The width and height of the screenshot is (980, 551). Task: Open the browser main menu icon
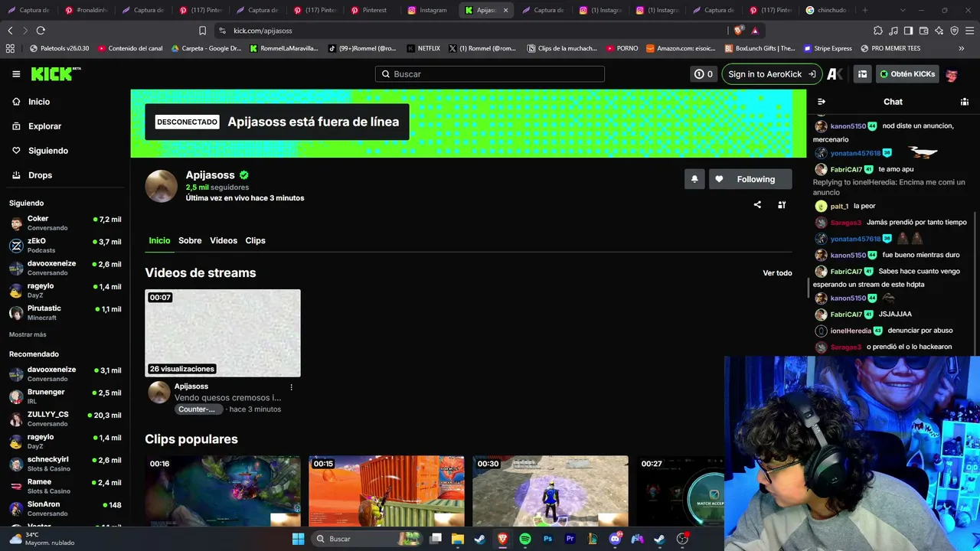[x=970, y=31]
